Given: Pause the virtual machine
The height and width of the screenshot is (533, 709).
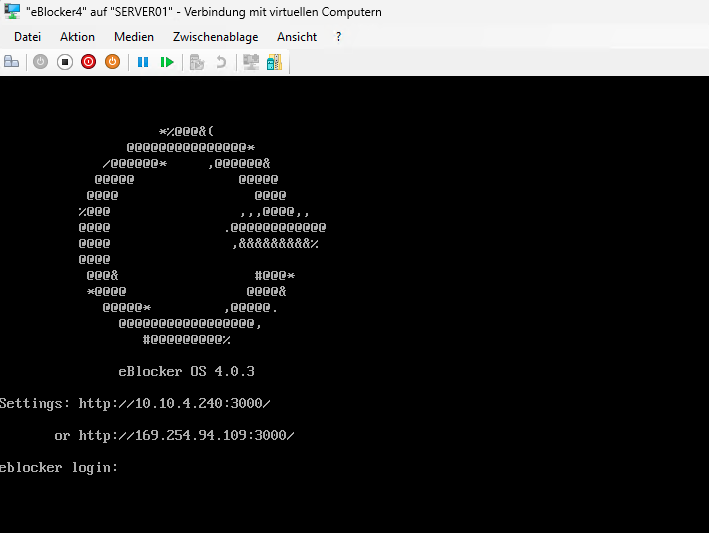Looking at the screenshot, I should point(143,62).
